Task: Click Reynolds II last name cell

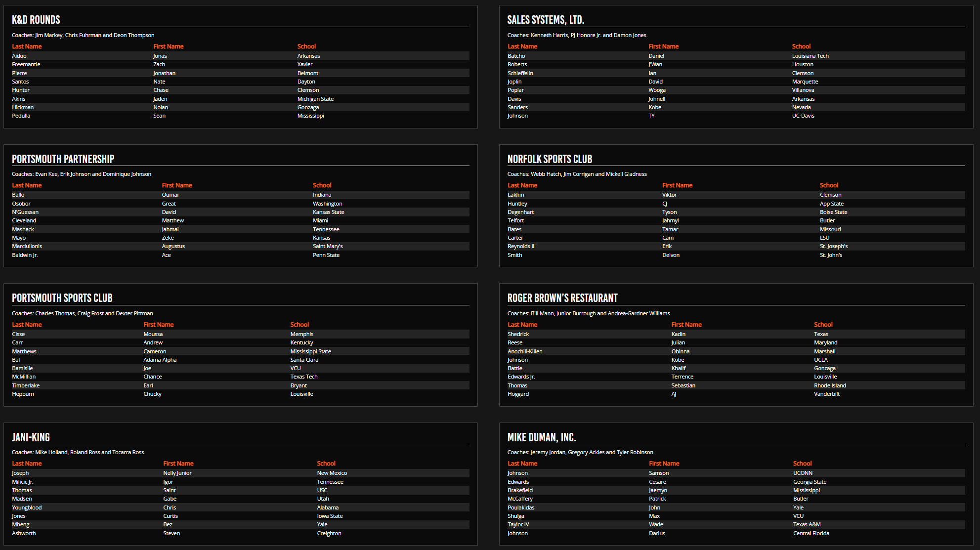Action: click(521, 246)
